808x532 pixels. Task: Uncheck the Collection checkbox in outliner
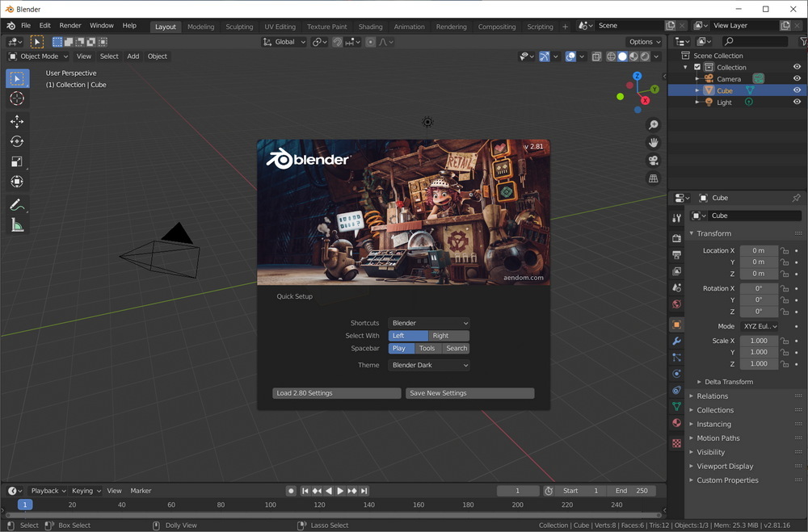point(697,67)
